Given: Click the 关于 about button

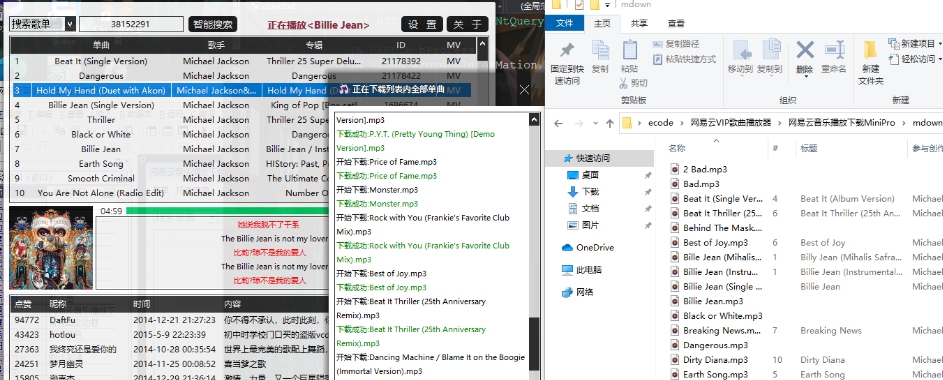Looking at the screenshot, I should click(x=467, y=24).
